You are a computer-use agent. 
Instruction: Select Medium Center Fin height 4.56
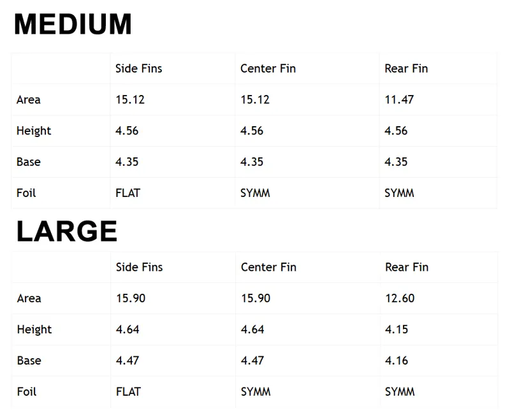[252, 131]
